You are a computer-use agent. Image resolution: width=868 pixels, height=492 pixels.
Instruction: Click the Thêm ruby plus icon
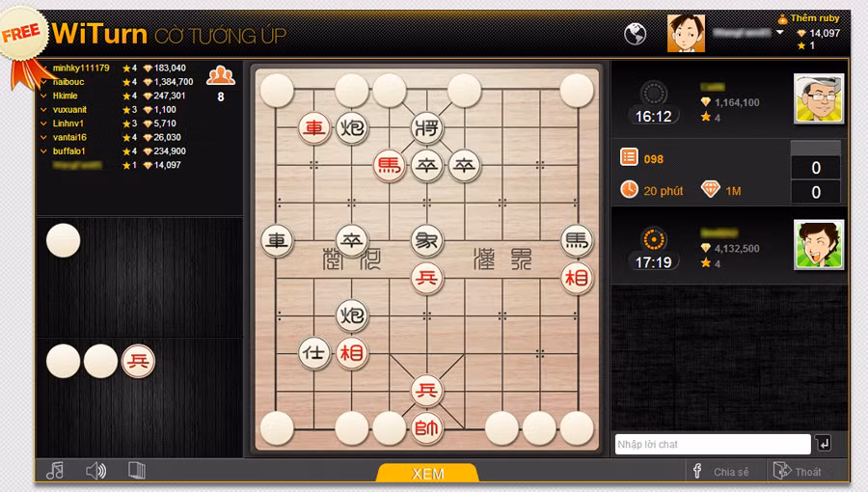(x=782, y=19)
